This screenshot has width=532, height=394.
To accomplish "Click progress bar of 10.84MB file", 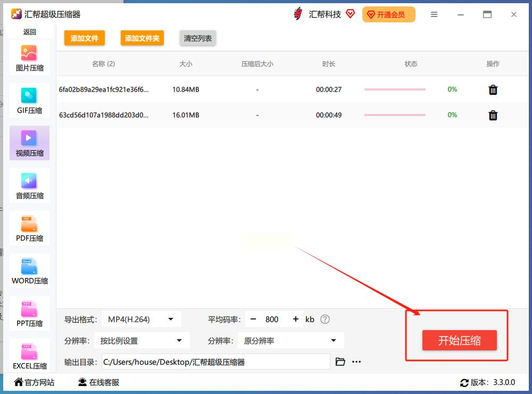I will 395,89.
